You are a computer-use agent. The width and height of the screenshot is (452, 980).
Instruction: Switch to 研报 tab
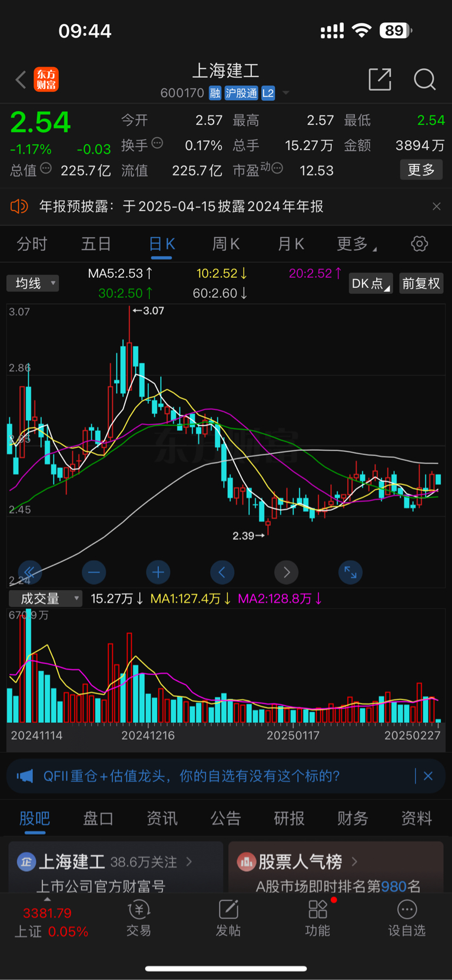coord(289,818)
